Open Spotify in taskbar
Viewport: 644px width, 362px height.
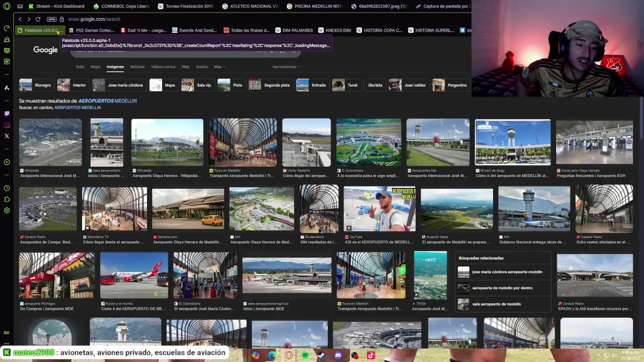[x=305, y=355]
